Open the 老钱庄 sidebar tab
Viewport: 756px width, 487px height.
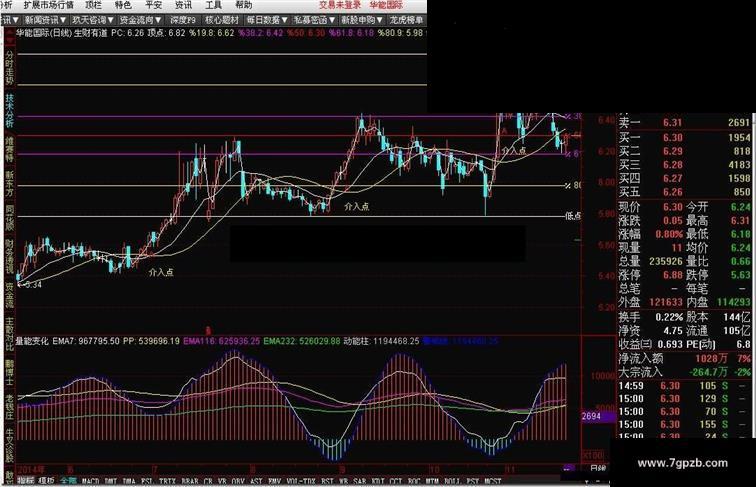tap(9, 408)
